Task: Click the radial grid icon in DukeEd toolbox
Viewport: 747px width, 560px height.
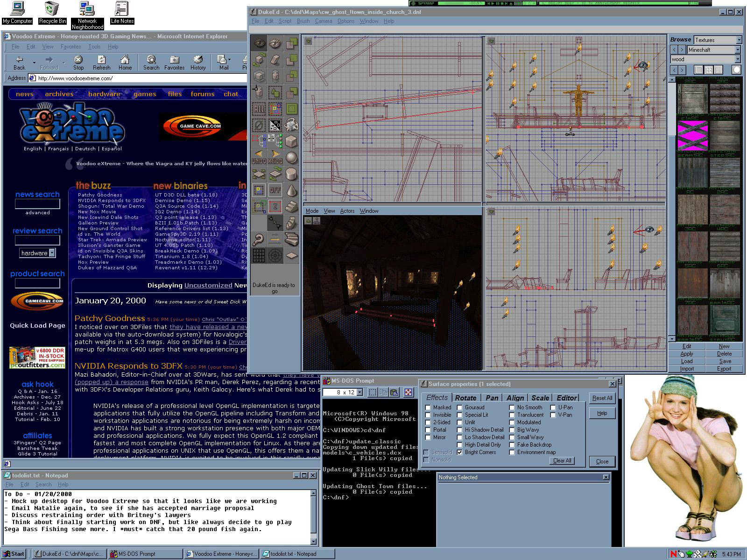Action: pyautogui.click(x=275, y=255)
